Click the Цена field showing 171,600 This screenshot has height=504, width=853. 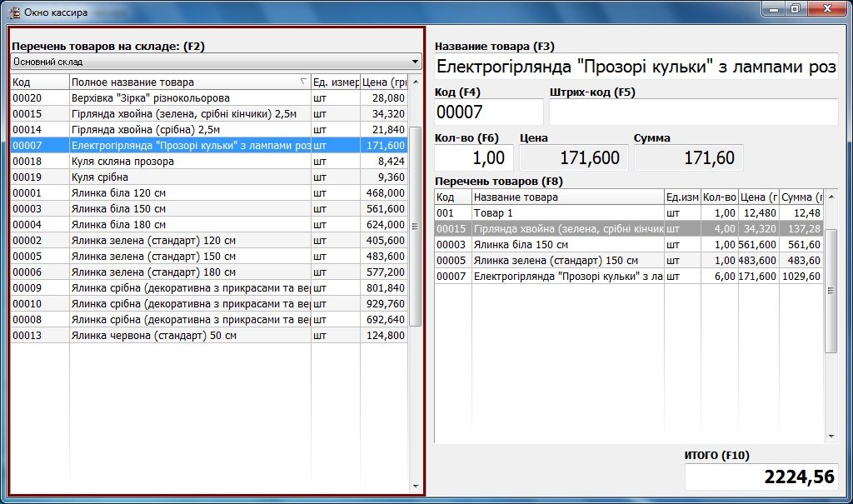573,157
